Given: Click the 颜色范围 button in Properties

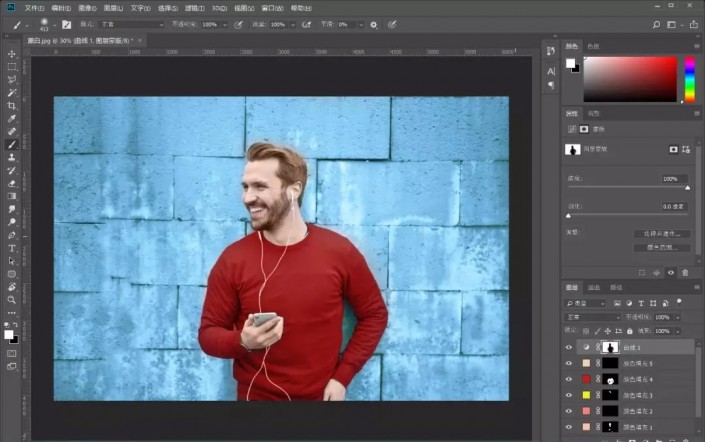Looking at the screenshot, I should pyautogui.click(x=661, y=246).
